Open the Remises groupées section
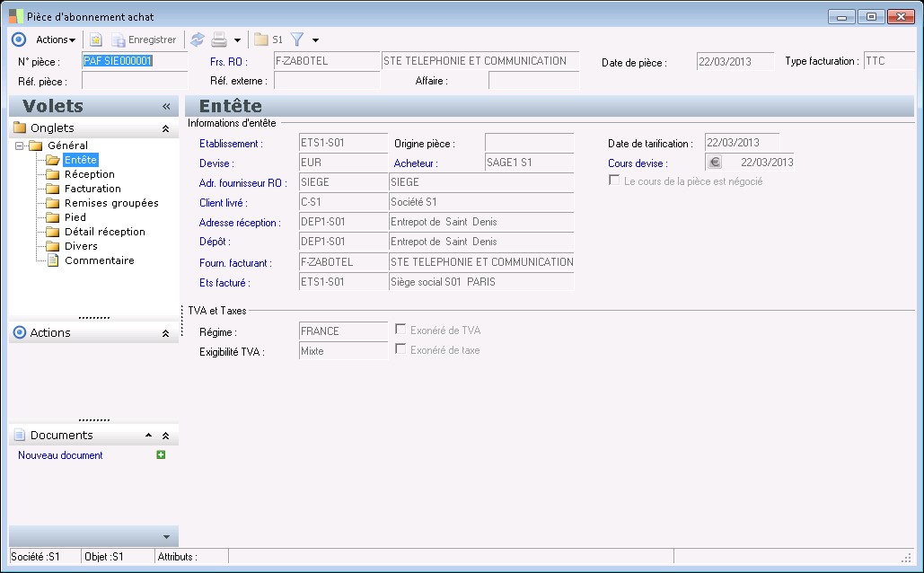 (111, 203)
